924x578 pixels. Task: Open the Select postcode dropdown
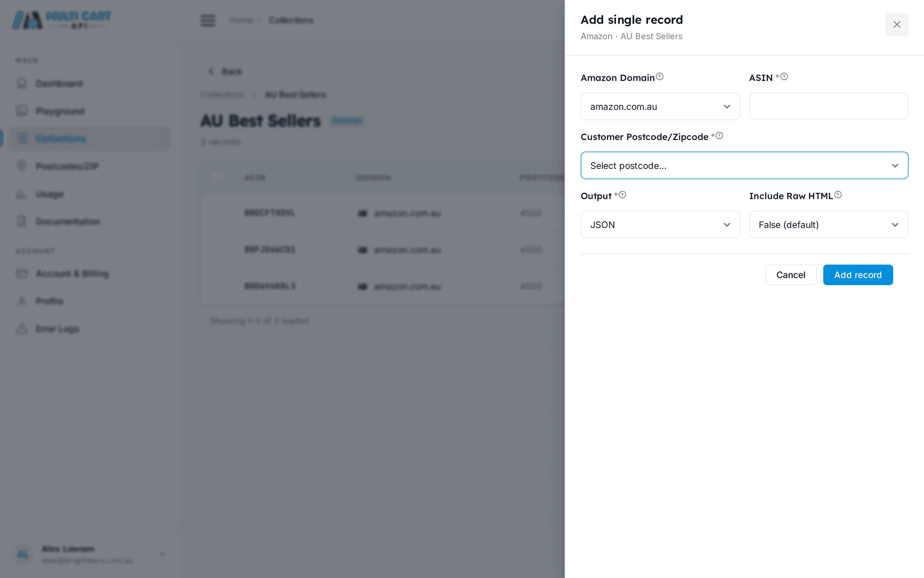[x=744, y=165]
